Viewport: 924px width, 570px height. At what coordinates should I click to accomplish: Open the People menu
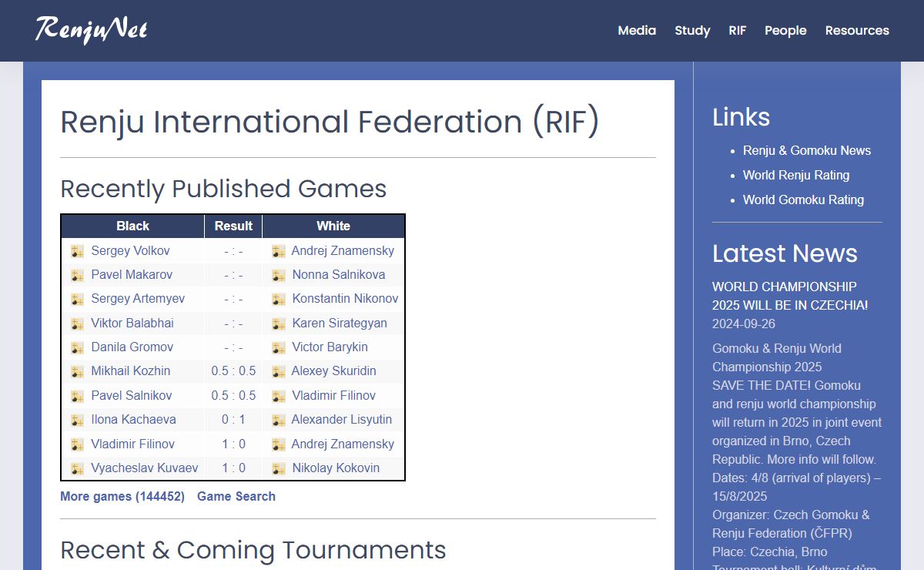tap(785, 31)
